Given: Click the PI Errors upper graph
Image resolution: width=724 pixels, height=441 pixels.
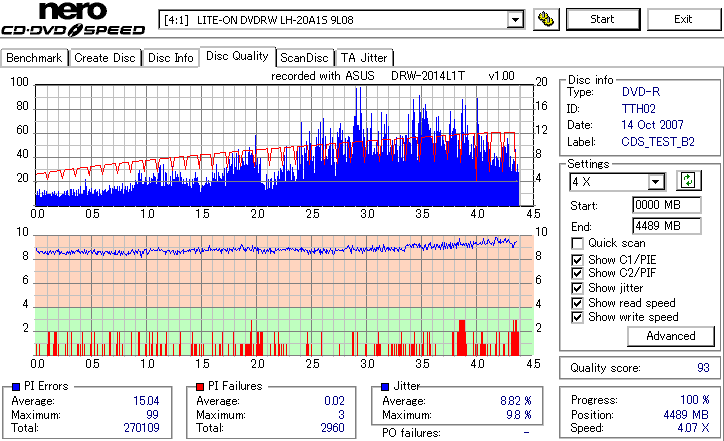Looking at the screenshot, I should [x=284, y=145].
